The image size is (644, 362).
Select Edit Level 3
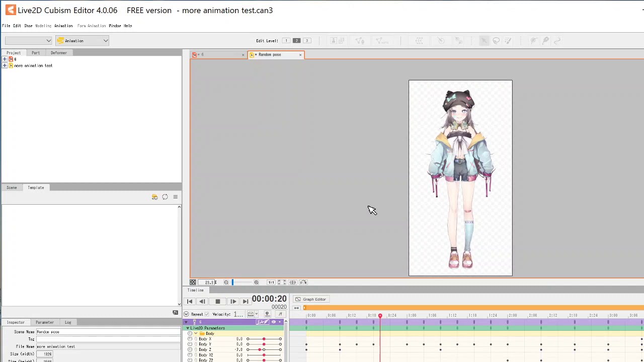(307, 41)
